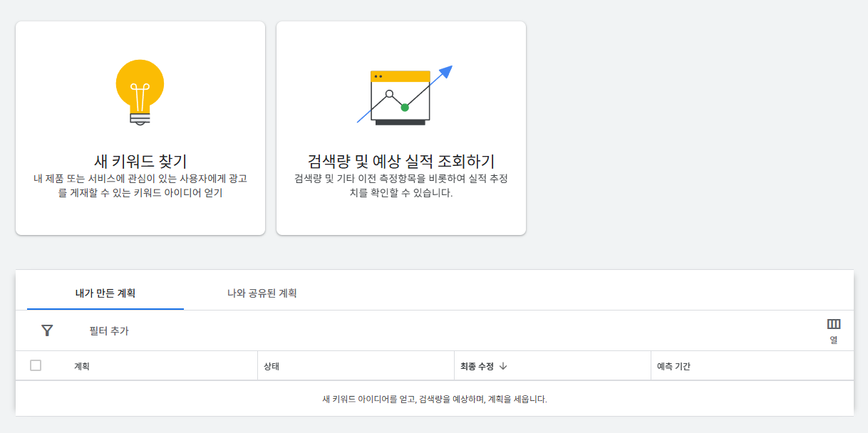Open 검색량 및 예상 실적 조회하기 card
This screenshot has width=868, height=433.
tap(401, 128)
